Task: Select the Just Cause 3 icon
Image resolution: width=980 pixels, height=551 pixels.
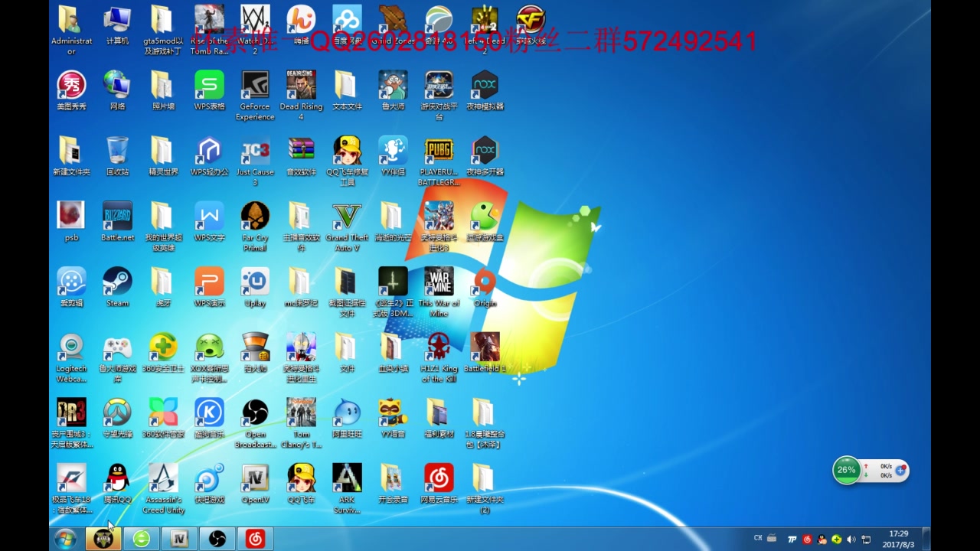Action: (x=255, y=161)
